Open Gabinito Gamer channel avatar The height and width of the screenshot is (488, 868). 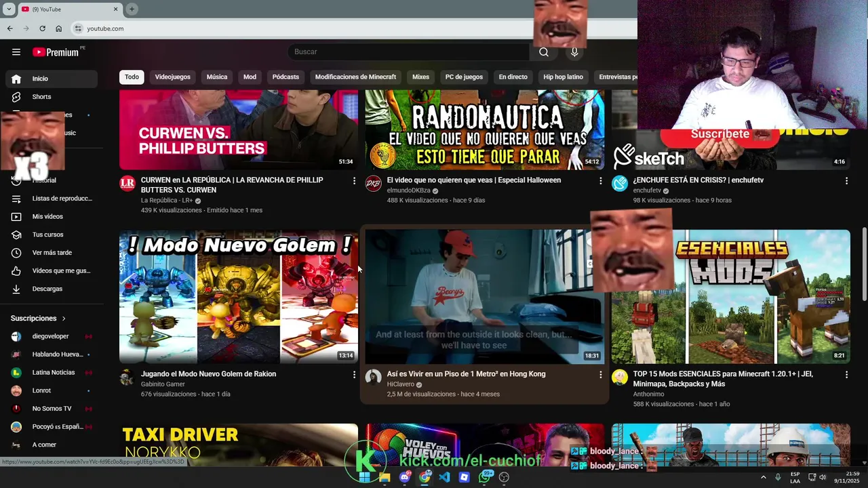[127, 378]
